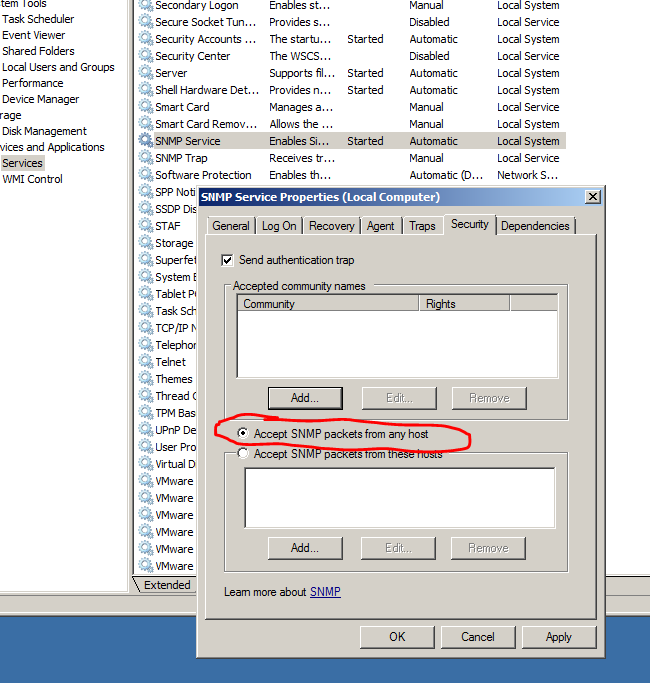Screen dimensions: 650x683
Task: Click the gear icon beside TCP/IP NetBIOS service
Action: 146,327
